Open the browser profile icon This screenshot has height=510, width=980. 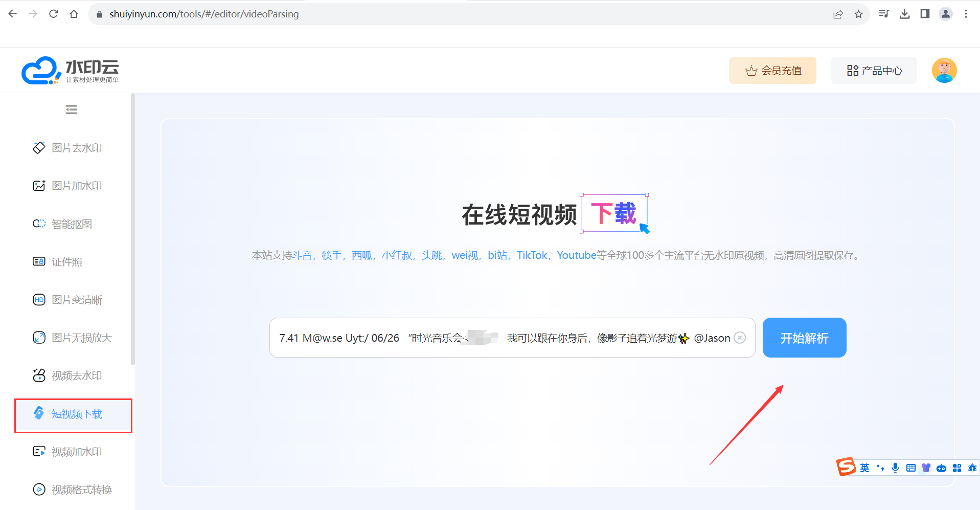coord(946,14)
